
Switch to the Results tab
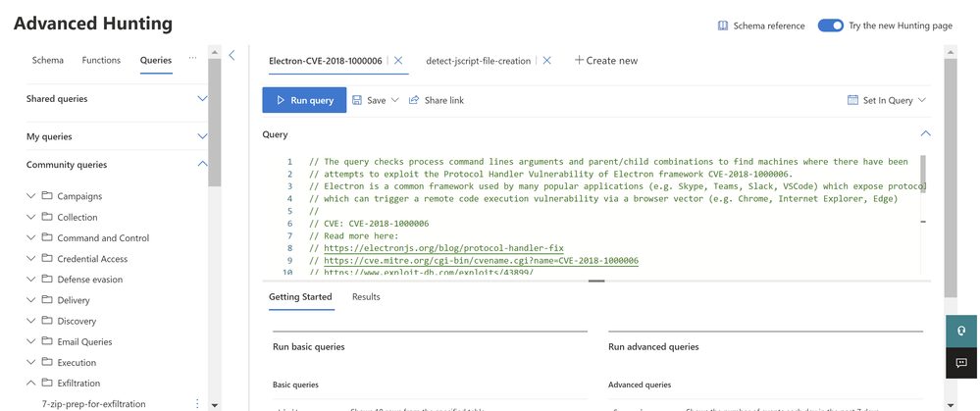point(366,297)
